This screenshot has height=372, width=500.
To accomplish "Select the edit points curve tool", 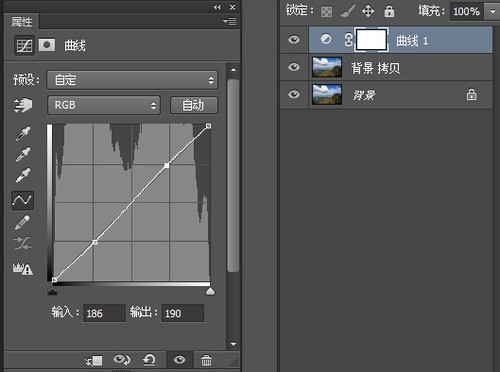I will tap(23, 200).
